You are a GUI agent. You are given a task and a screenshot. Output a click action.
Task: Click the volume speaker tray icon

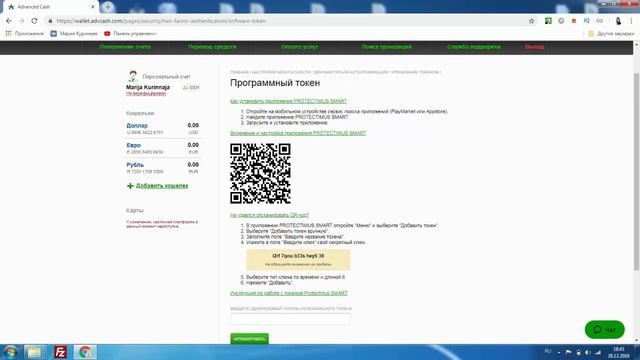[588, 352]
